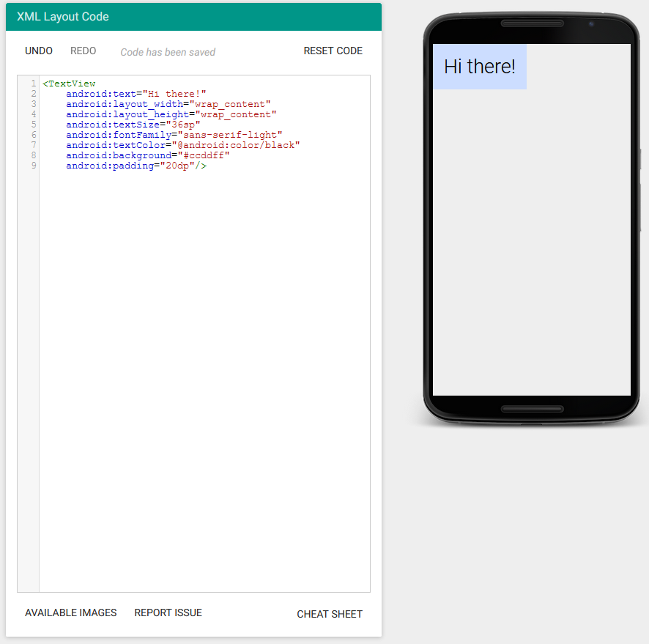This screenshot has width=649, height=644.
Task: Click "Hi there!" text in phone preview
Action: [x=480, y=67]
